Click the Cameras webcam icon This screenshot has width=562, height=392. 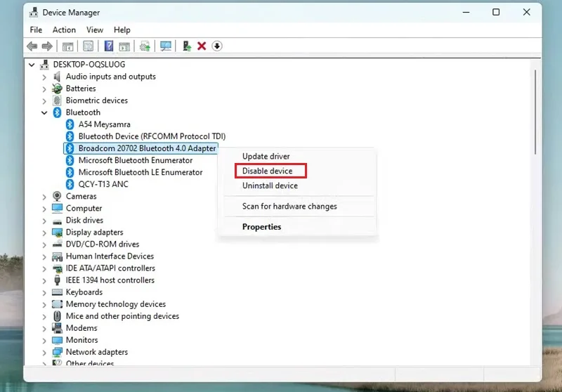tap(57, 196)
